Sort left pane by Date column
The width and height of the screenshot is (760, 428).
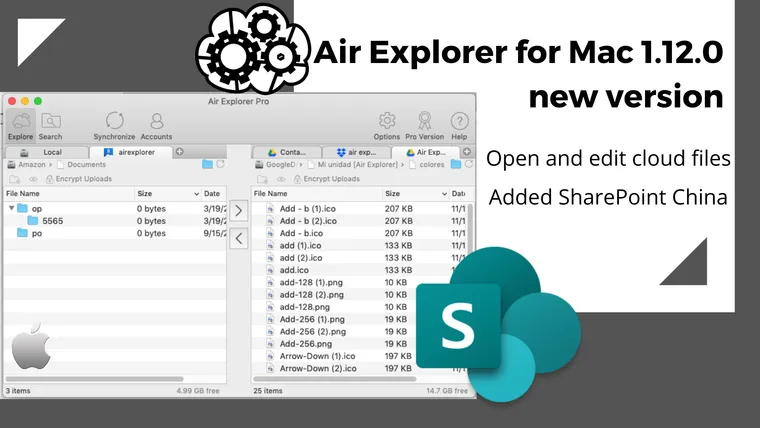tap(214, 193)
